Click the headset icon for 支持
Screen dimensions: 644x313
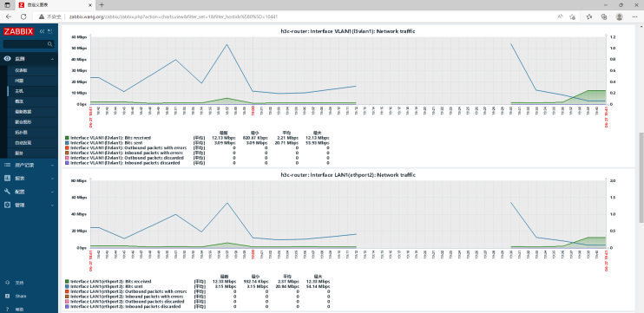(7, 283)
